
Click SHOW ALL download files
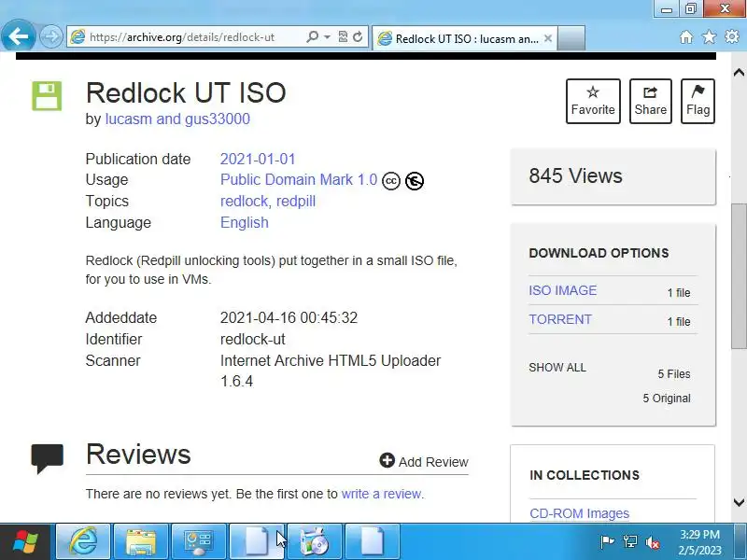coord(557,368)
